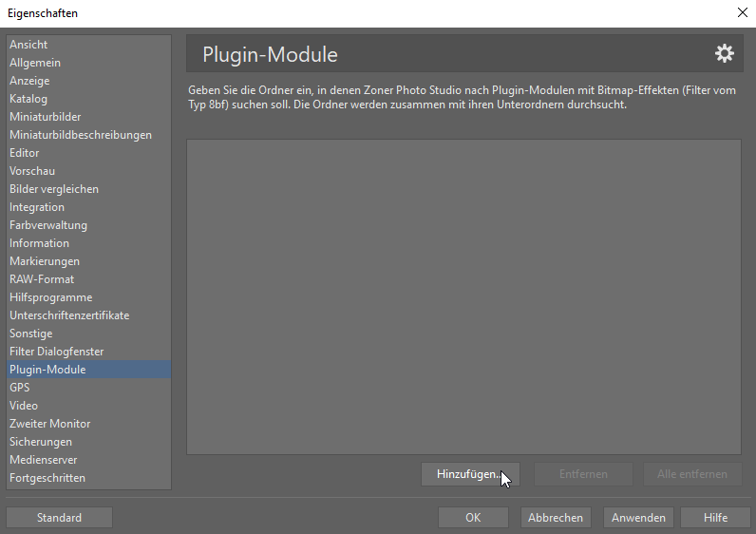
Task: Open Hilfsprogramme category
Action: point(88,297)
